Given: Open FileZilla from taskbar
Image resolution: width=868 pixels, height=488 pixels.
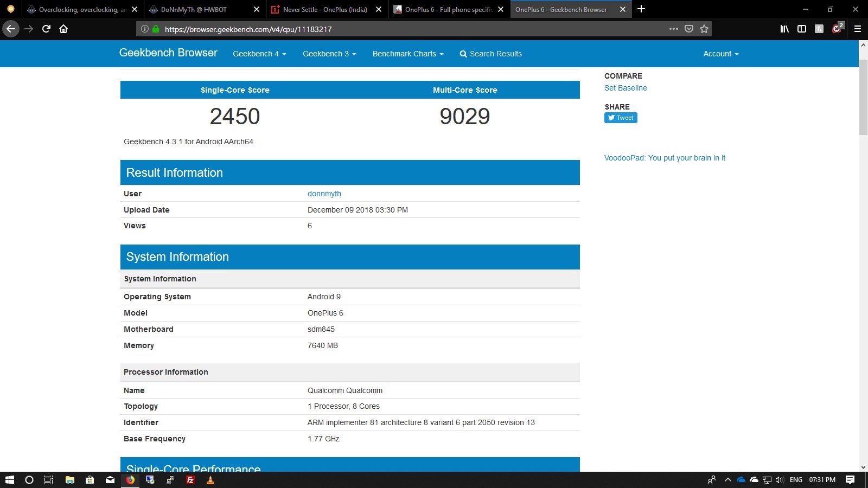Looking at the screenshot, I should tap(190, 480).
